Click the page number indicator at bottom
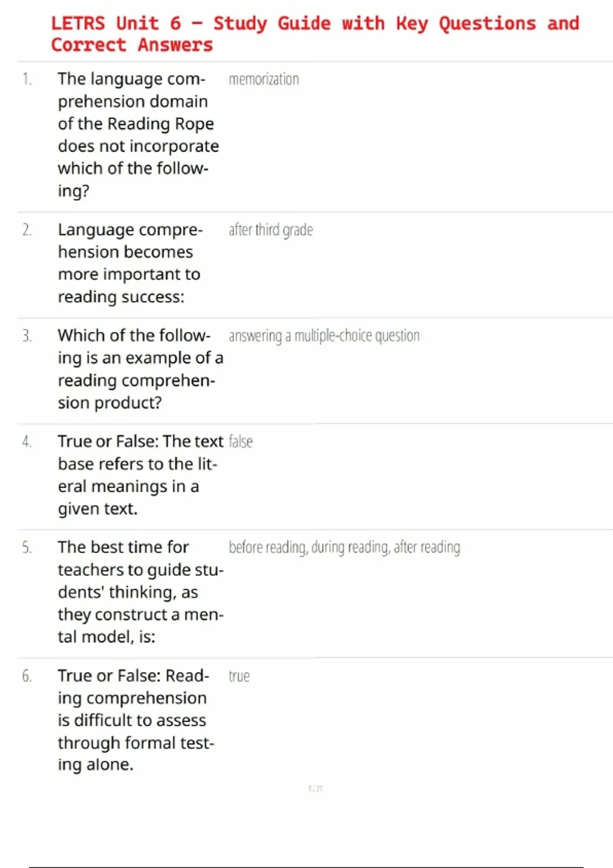The image size is (613, 868). coord(315,789)
